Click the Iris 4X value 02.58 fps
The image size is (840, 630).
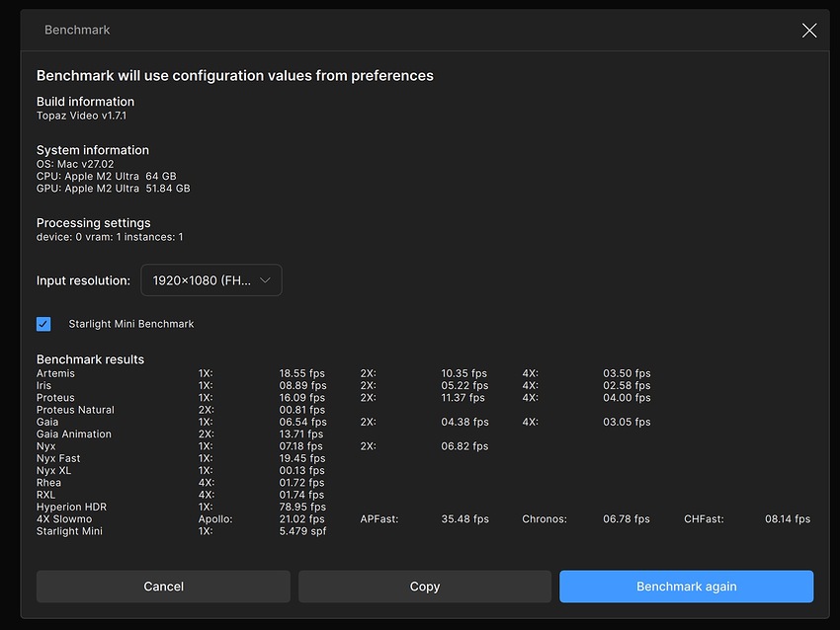627,385
